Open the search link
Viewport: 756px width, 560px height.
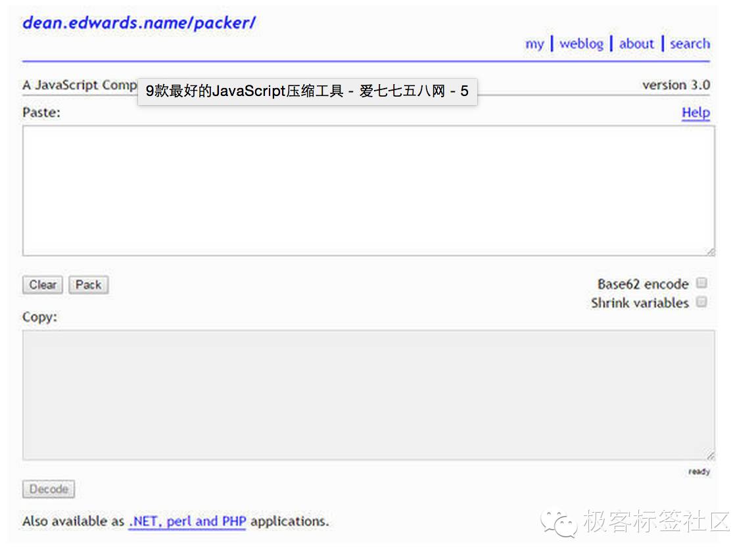point(690,44)
